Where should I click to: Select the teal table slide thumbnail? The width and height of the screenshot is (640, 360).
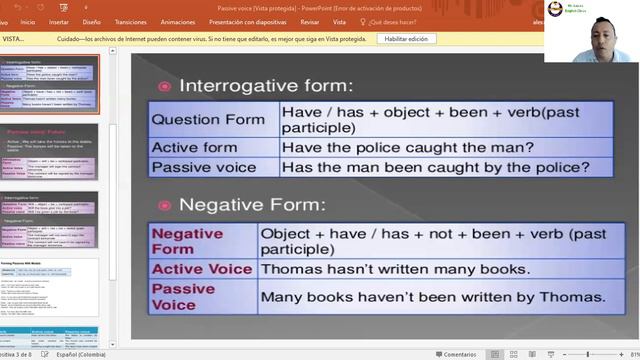point(49,337)
